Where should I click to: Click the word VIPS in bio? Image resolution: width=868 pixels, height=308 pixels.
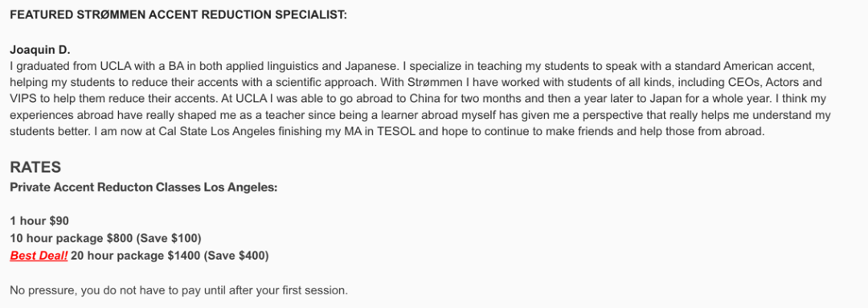[x=21, y=100]
